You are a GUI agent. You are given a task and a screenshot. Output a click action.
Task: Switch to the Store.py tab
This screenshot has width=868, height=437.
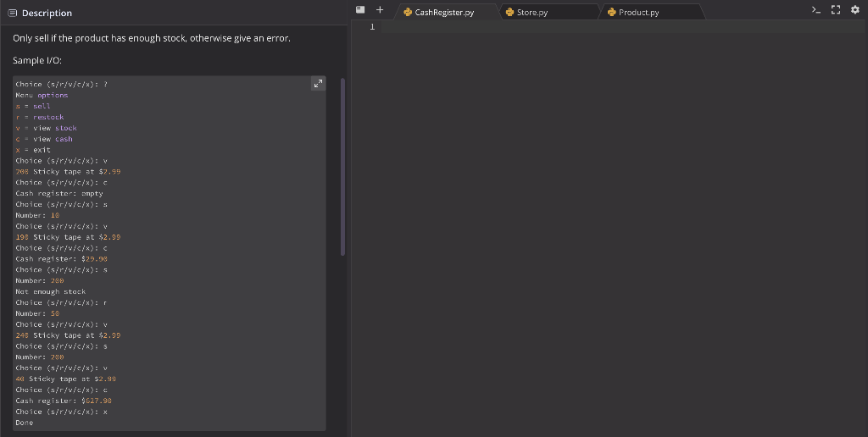point(532,12)
